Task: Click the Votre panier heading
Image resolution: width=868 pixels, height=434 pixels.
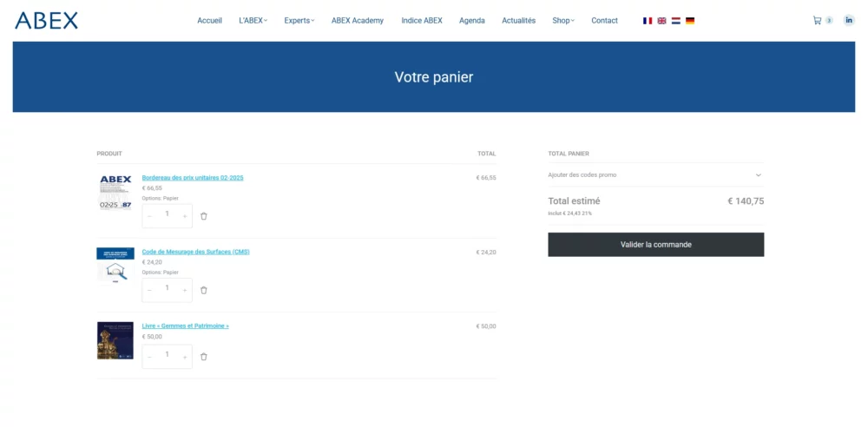Action: [434, 77]
